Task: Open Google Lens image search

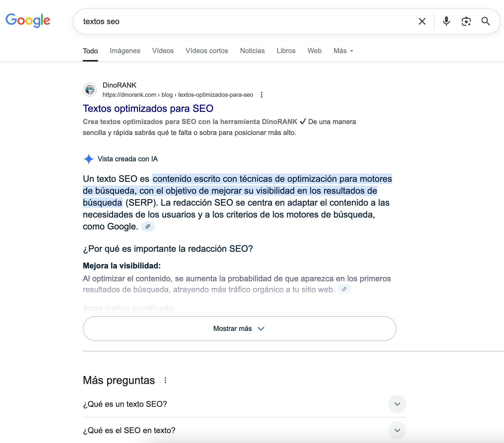Action: tap(466, 21)
